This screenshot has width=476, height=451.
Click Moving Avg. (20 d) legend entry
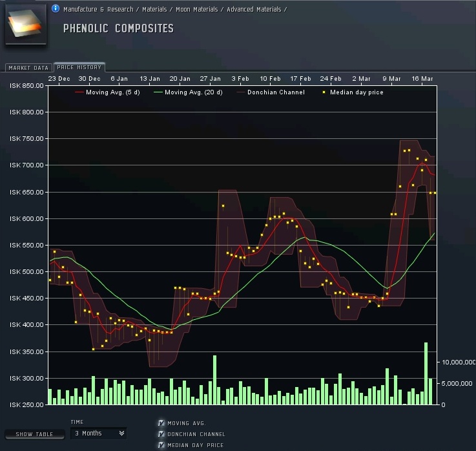pyautogui.click(x=188, y=92)
